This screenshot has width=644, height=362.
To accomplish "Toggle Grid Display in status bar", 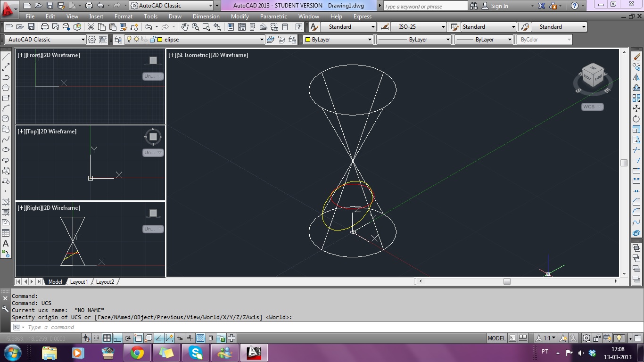I will point(107,338).
